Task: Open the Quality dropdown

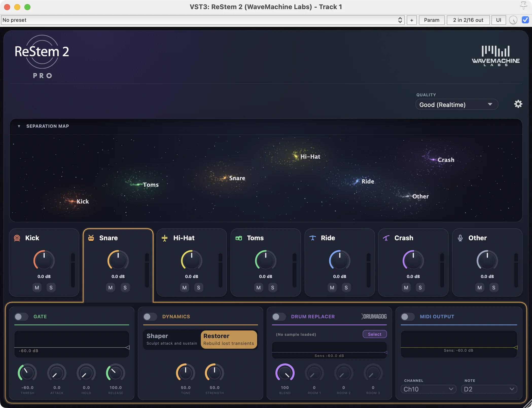Action: pyautogui.click(x=457, y=105)
